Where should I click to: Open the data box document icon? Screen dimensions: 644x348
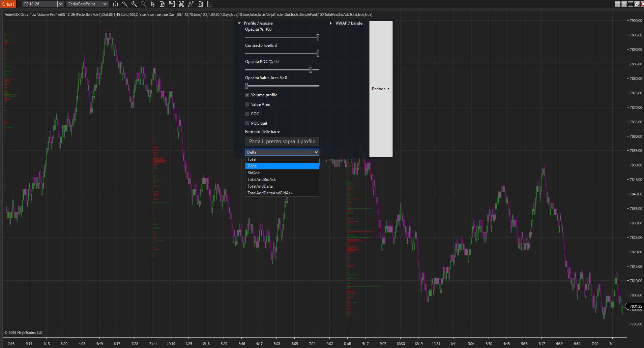coord(162,4)
